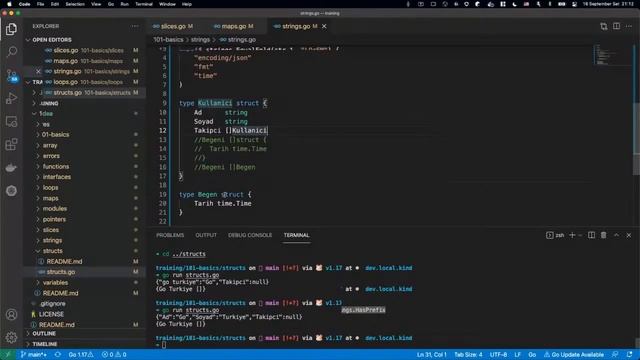Open the Explorer view in the activity bar
The width and height of the screenshot is (640, 360).
11,29
